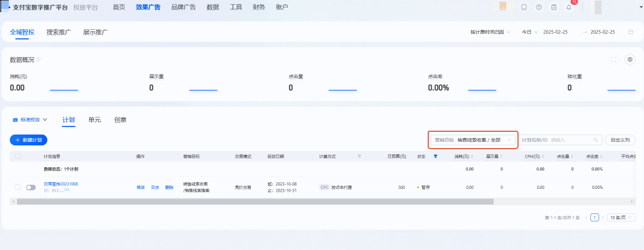The width and height of the screenshot is (644, 250).
Task: Open the mobile phone icon in header
Action: 524,7
